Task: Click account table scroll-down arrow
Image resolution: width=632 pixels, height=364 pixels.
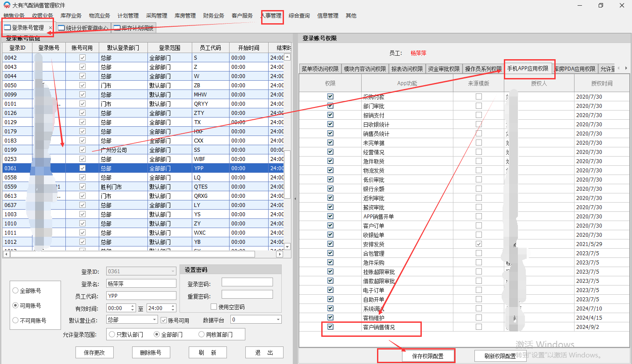Action: point(287,246)
